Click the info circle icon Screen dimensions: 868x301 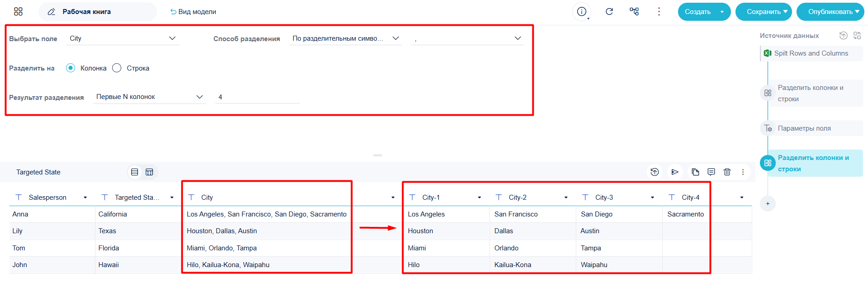pyautogui.click(x=582, y=12)
